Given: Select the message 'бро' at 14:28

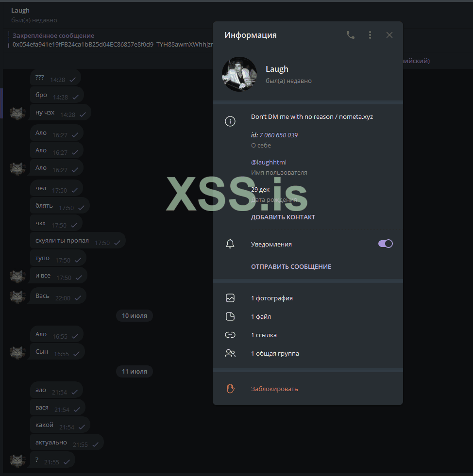Looking at the screenshot, I should click(x=57, y=95).
